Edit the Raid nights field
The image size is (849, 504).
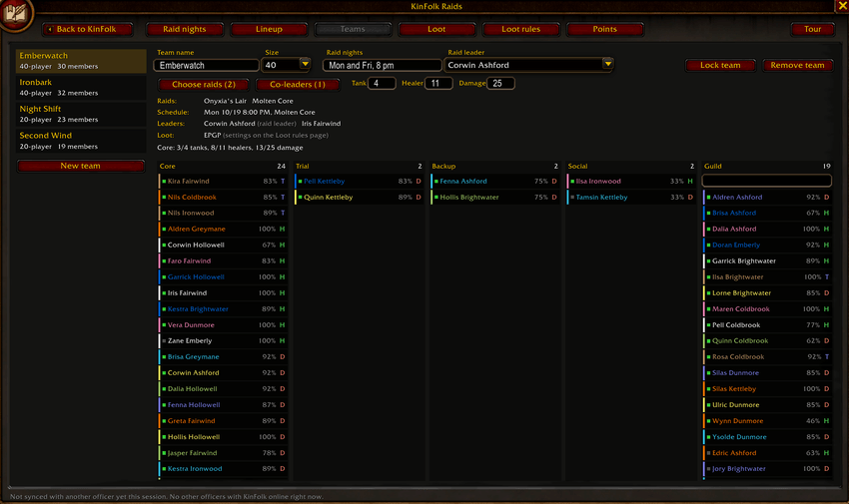pos(383,66)
